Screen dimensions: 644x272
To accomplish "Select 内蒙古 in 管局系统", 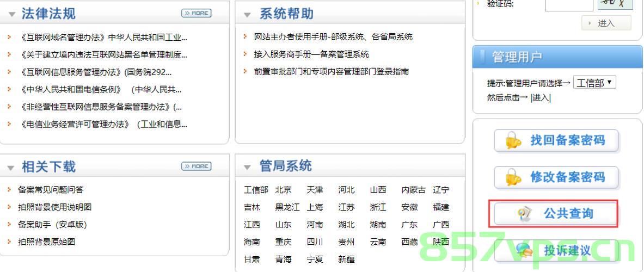I will point(414,189).
